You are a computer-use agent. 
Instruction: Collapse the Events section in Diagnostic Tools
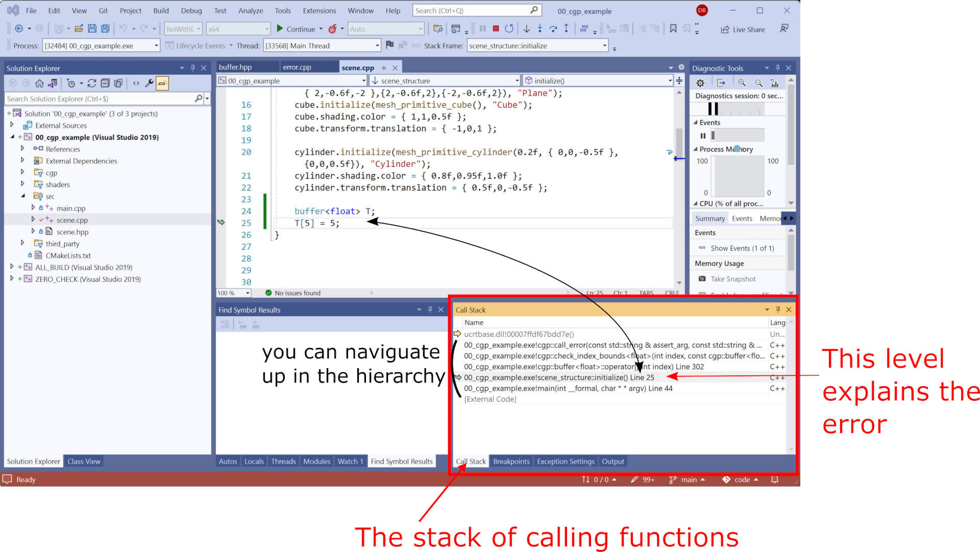click(x=695, y=123)
